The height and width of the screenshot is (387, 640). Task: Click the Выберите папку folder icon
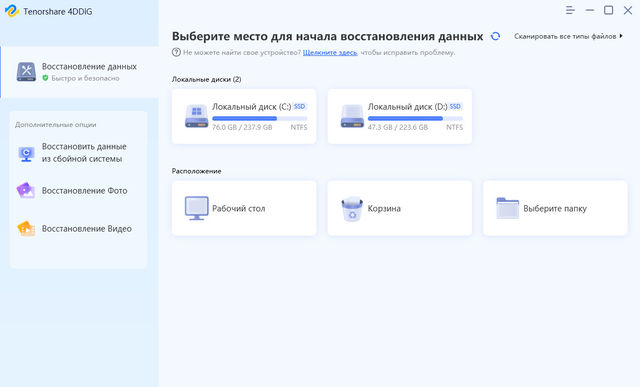507,208
